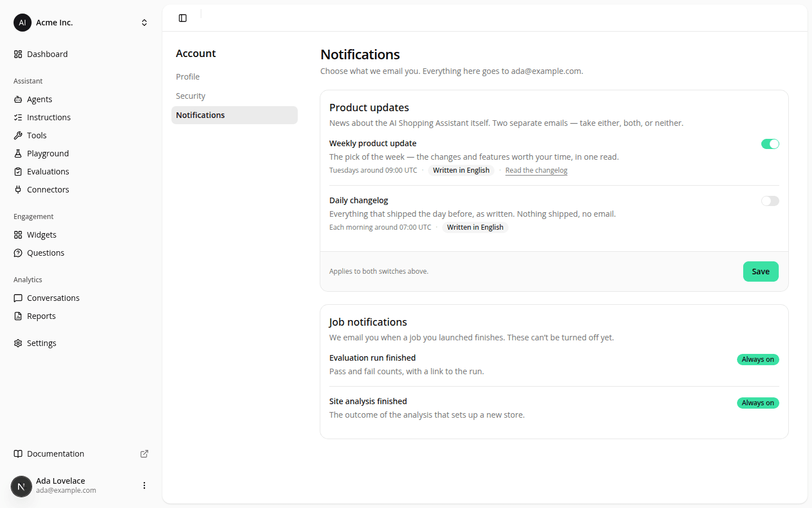Click the Documentation book icon
Screen dimensions: 812x508
coord(18,454)
